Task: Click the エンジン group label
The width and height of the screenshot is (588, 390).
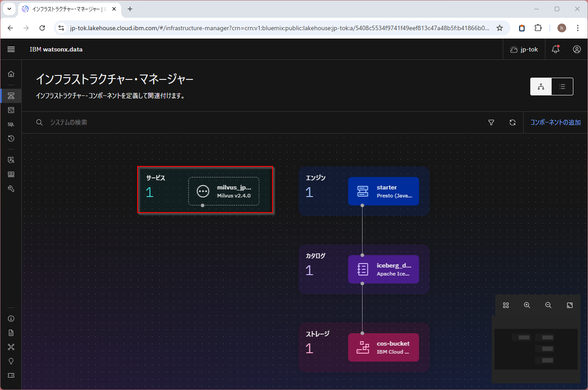Action: click(316, 178)
